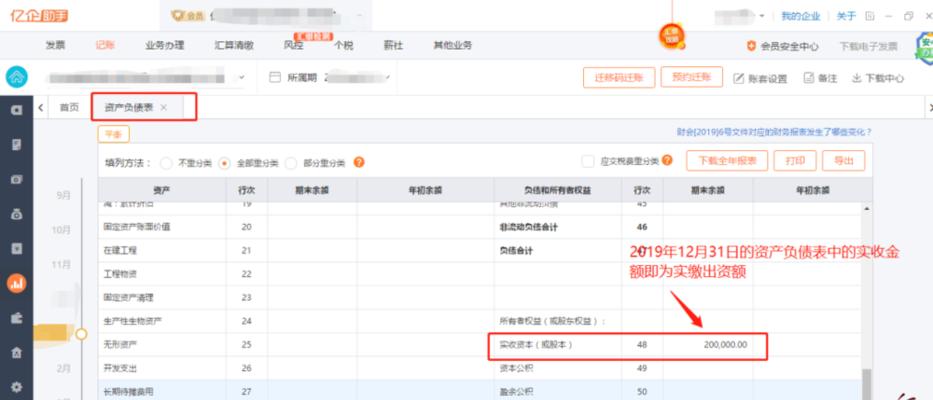The image size is (933, 400).
Task: Click the 下载全年报表 button
Action: coord(727,161)
